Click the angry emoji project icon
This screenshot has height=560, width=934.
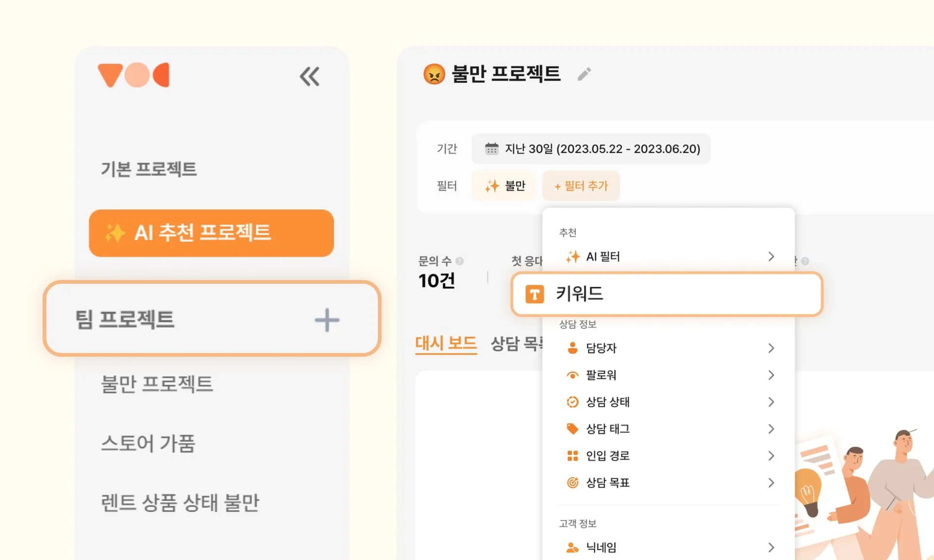434,74
